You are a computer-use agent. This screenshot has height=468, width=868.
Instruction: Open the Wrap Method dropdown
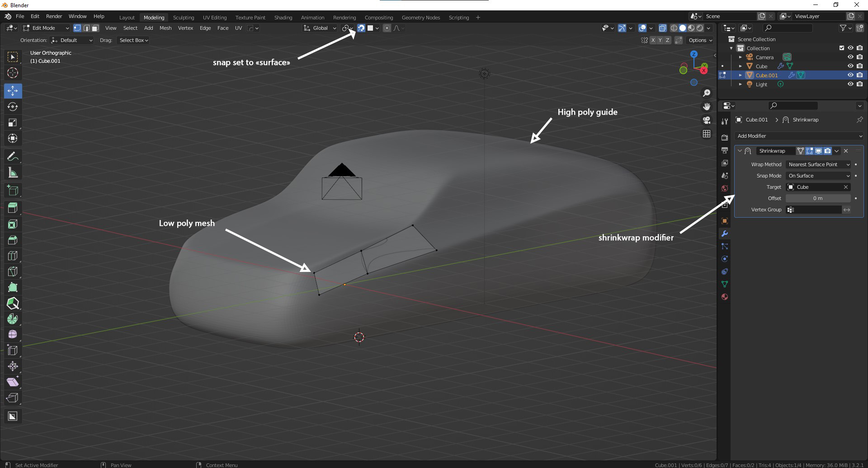click(x=818, y=164)
